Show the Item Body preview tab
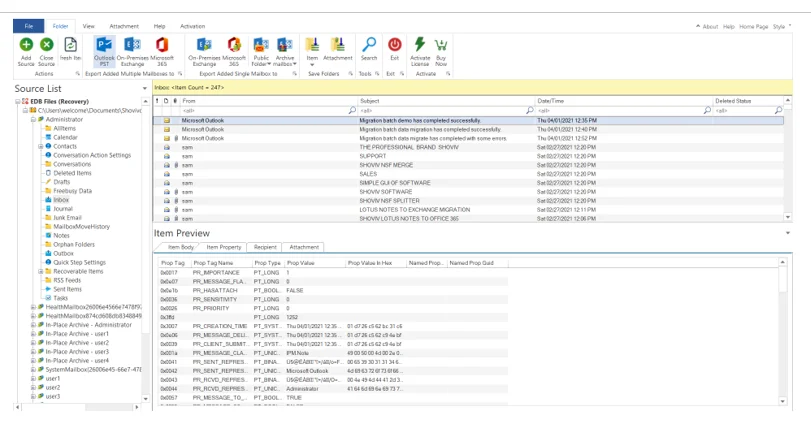This screenshot has width=811, height=434. click(x=181, y=247)
